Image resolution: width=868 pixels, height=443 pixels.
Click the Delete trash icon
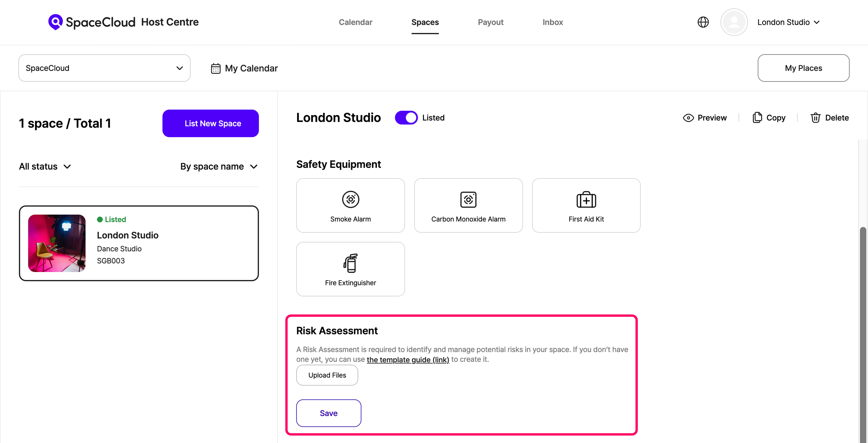tap(815, 118)
